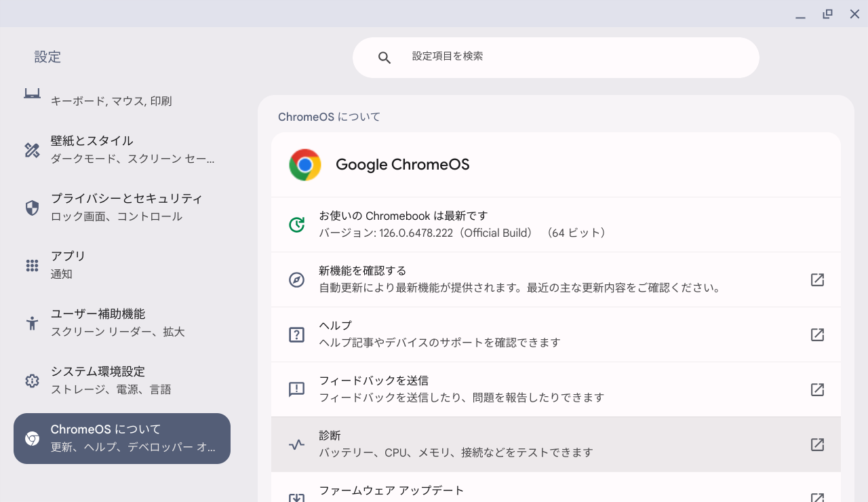This screenshot has width=868, height=502.
Task: Click the compass icon beside 新機能を確認する
Action: (296, 279)
